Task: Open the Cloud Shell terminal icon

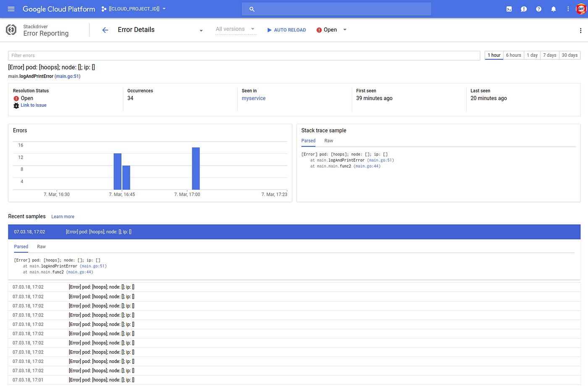Action: tap(509, 8)
